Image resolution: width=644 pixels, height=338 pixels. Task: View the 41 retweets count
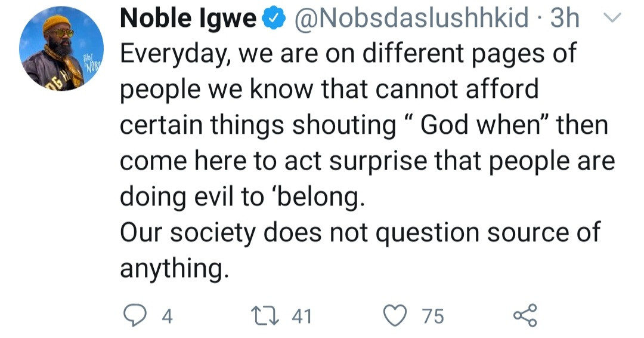[301, 316]
